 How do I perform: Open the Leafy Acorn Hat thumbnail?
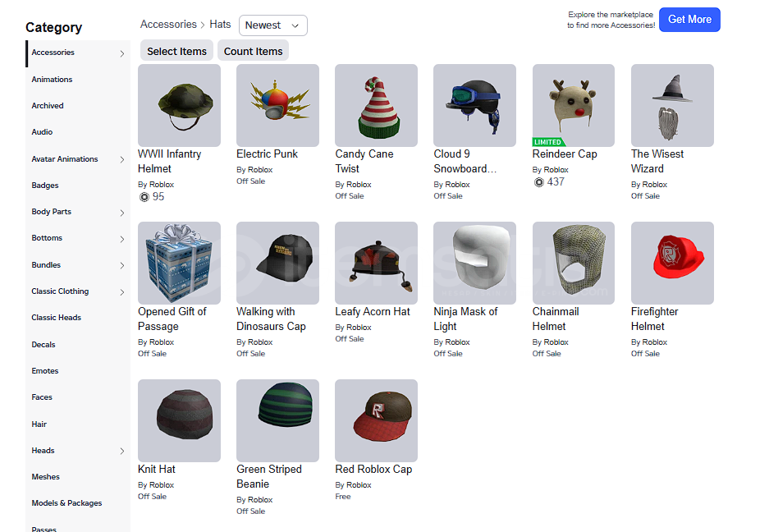click(376, 263)
